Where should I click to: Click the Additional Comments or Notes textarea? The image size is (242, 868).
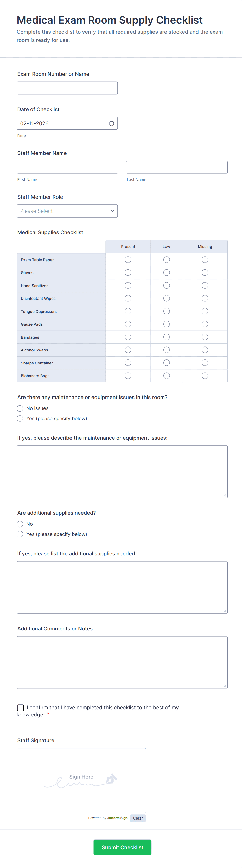[122, 662]
